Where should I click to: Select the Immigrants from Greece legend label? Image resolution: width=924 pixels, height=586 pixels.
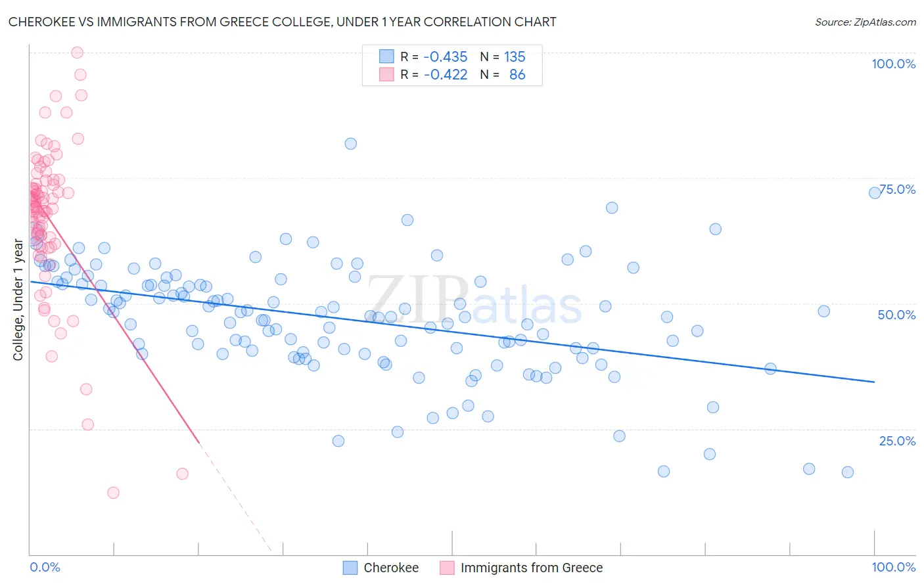pyautogui.click(x=532, y=568)
